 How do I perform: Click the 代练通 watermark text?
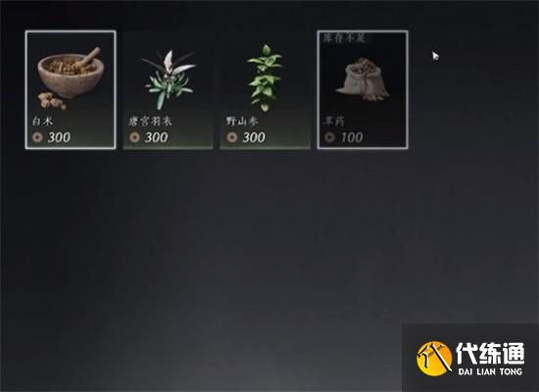[491, 354]
